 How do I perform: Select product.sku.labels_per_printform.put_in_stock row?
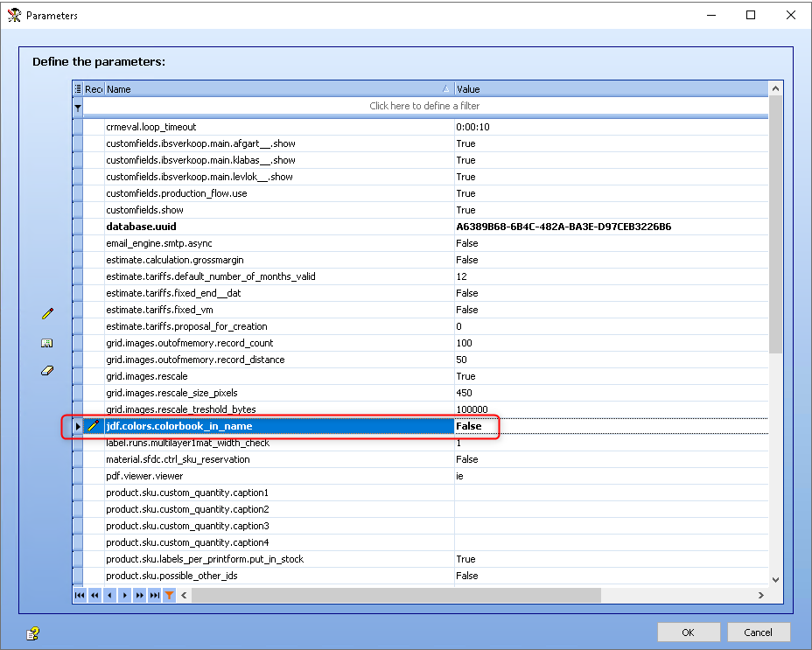point(420,558)
